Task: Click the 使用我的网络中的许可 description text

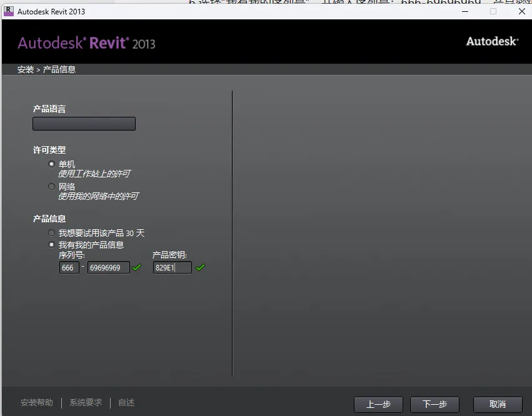Action: tap(98, 196)
